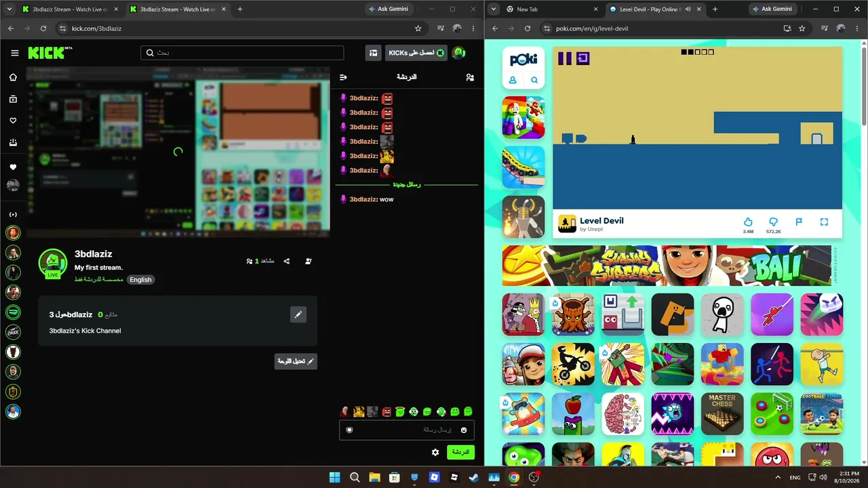This screenshot has height=488, width=868.
Task: Open File Explorer from taskbar
Action: (x=374, y=477)
